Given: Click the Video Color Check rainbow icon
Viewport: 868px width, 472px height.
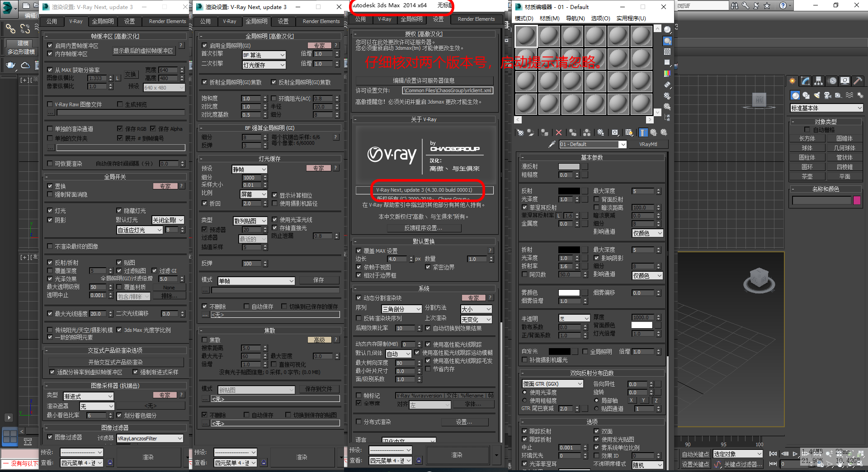Looking at the screenshot, I should (x=667, y=73).
